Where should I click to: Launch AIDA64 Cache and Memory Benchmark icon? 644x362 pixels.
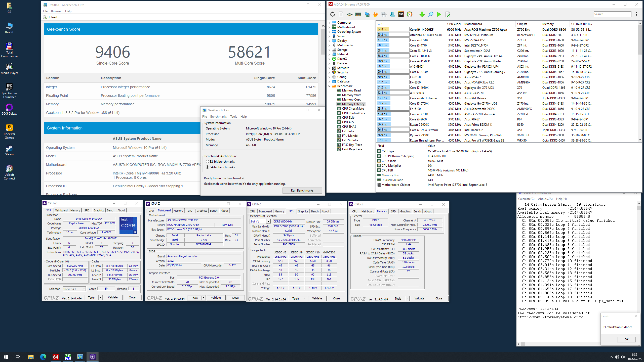358,14
